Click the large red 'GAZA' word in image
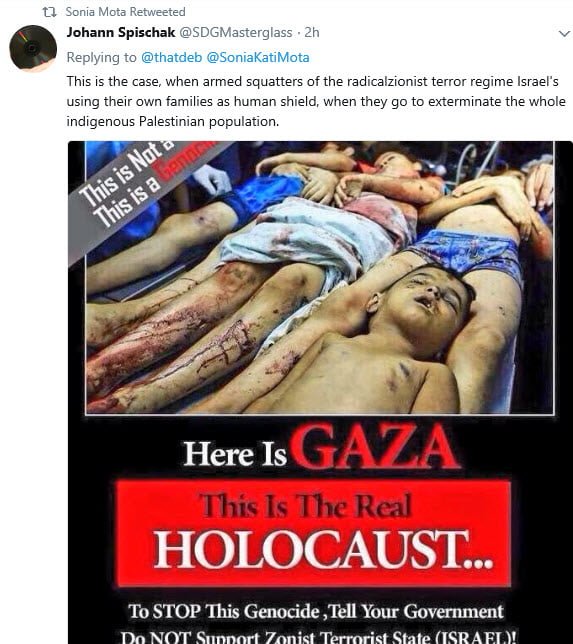This screenshot has width=573, height=644. click(376, 446)
